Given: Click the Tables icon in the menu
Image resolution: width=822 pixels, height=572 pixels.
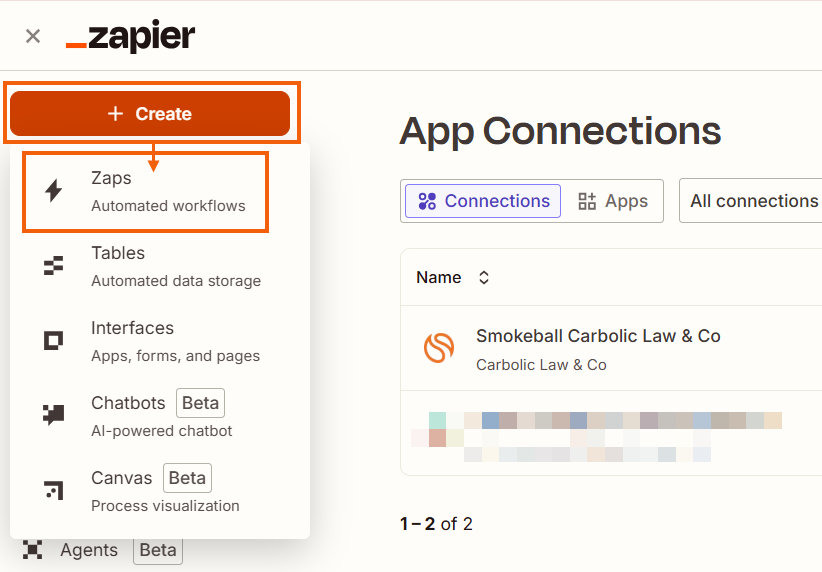Looking at the screenshot, I should click(x=53, y=265).
